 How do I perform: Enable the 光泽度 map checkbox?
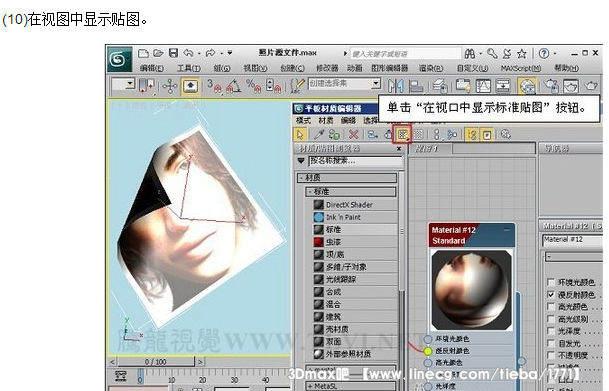[551, 331]
